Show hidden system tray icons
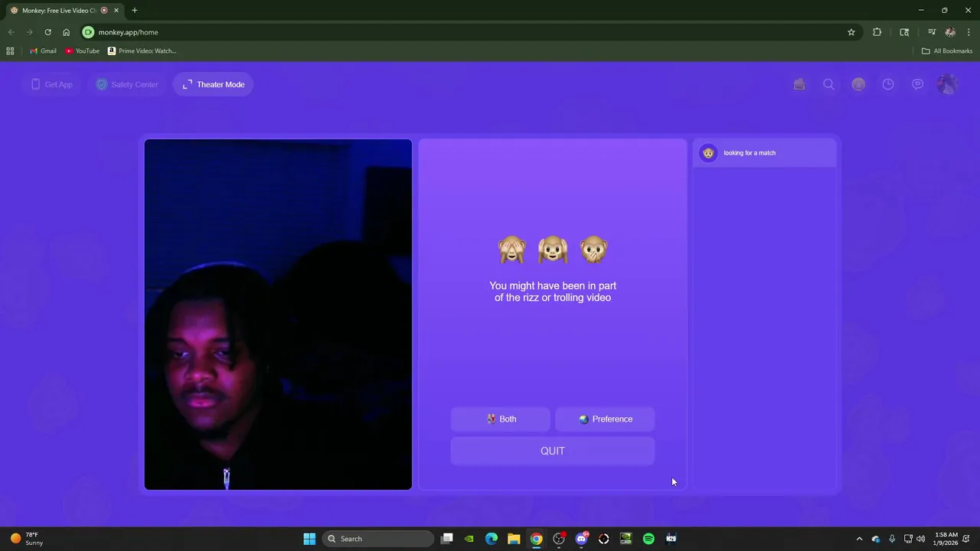This screenshot has width=980, height=551. click(859, 539)
